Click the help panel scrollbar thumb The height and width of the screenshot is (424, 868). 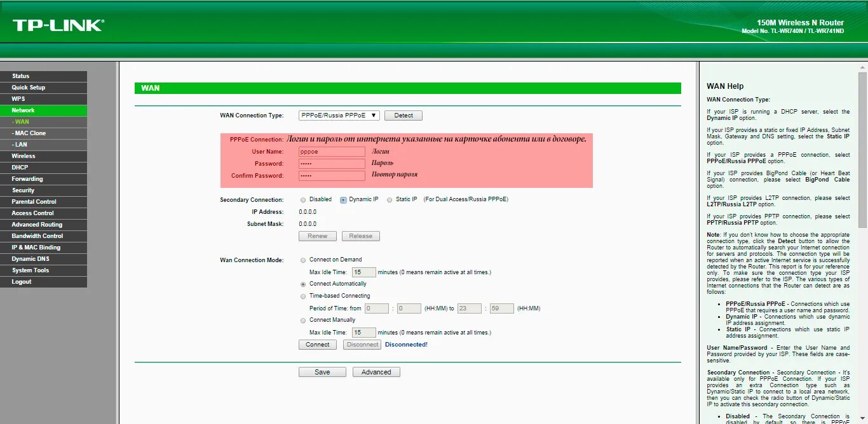[x=862, y=149]
